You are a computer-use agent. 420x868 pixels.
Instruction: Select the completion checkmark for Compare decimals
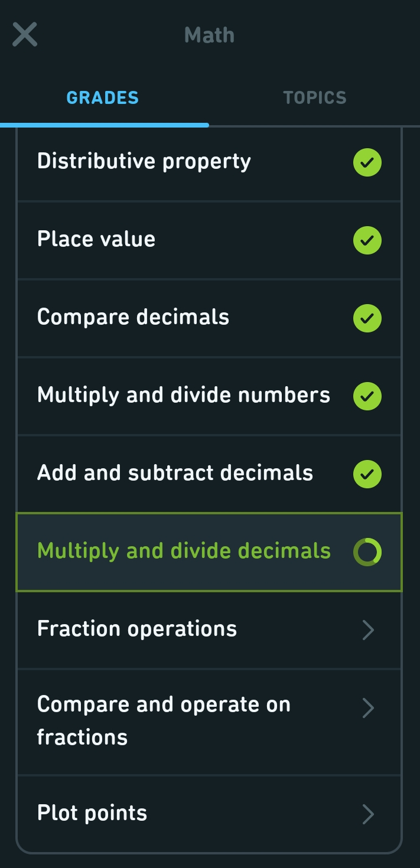[x=367, y=318]
